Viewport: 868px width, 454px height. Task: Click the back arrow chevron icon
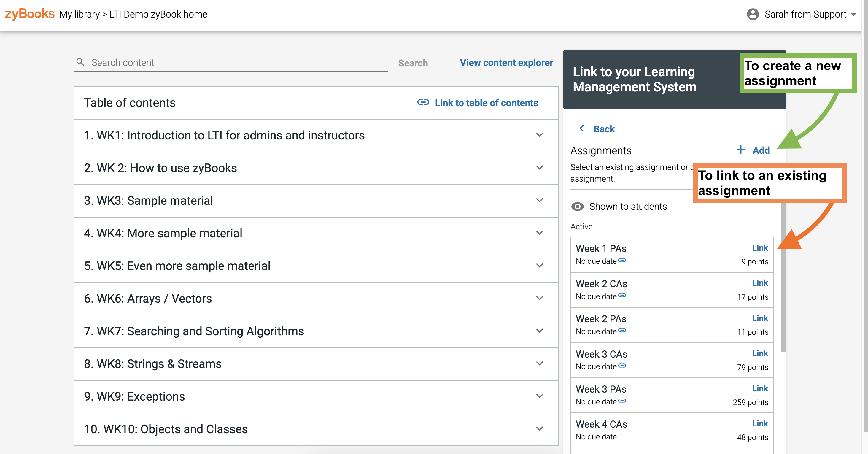click(582, 128)
